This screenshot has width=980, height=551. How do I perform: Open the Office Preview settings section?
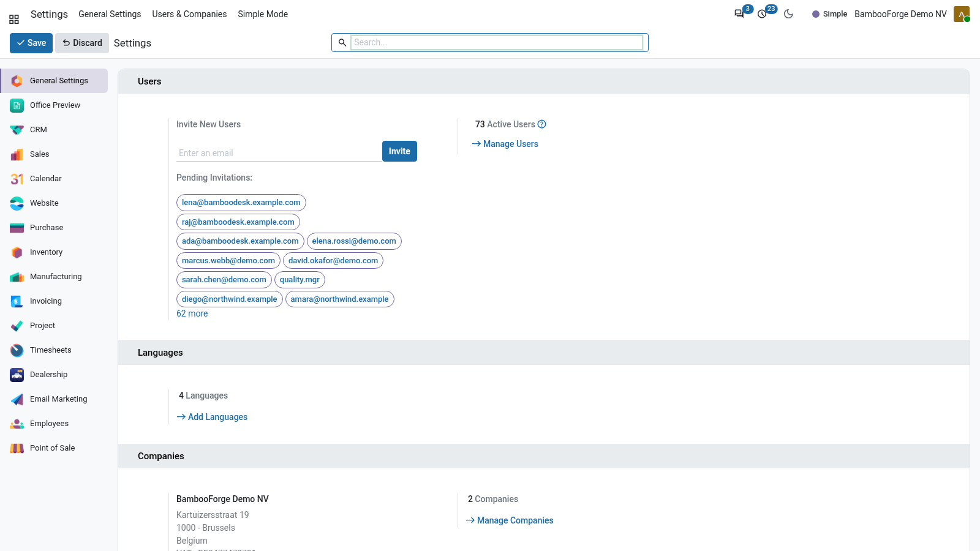tap(54, 105)
